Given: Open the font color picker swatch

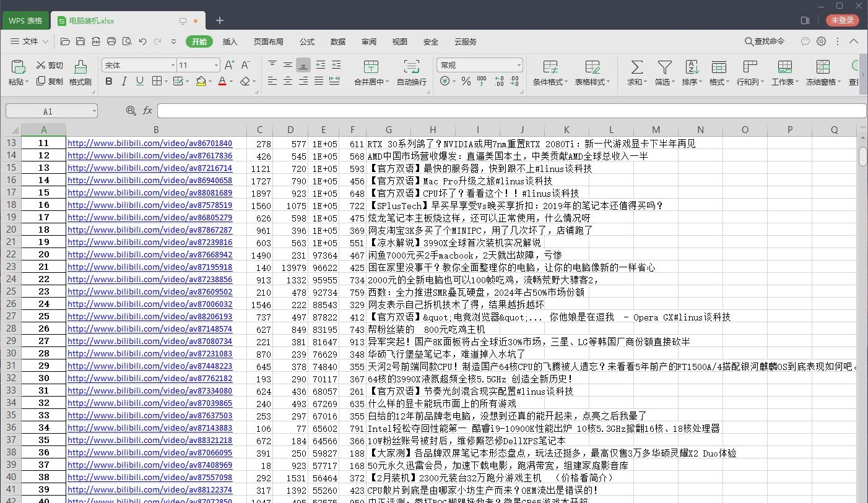Looking at the screenshot, I should click(222, 81).
